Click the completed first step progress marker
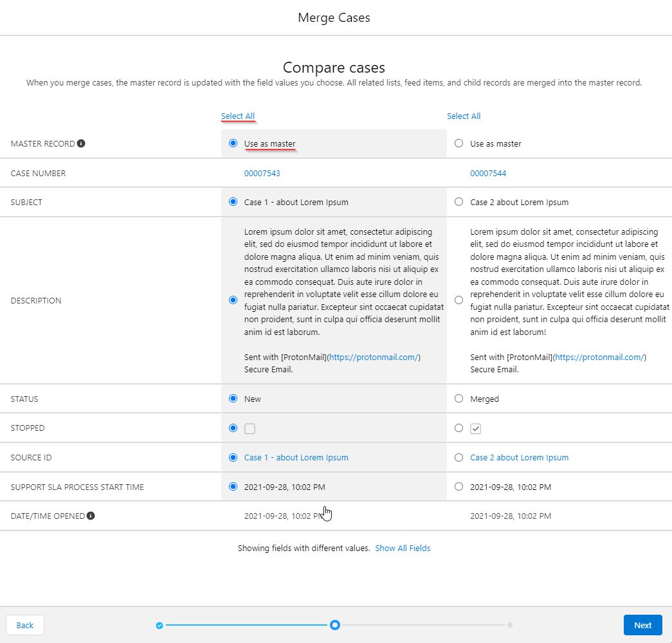The width and height of the screenshot is (672, 643). point(159,626)
